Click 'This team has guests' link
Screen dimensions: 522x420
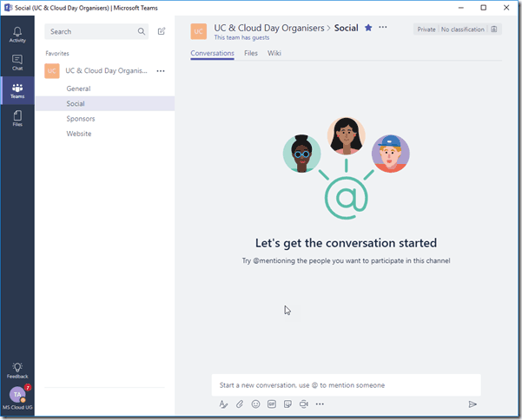pos(241,37)
